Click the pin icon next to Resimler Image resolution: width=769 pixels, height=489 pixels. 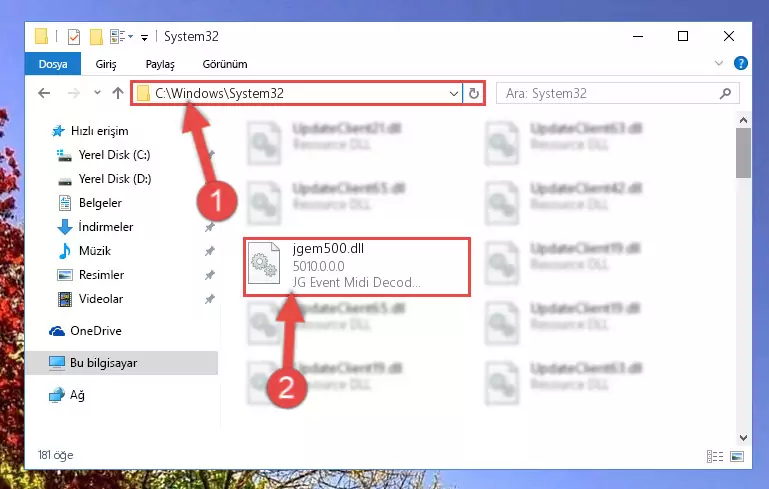click(209, 275)
